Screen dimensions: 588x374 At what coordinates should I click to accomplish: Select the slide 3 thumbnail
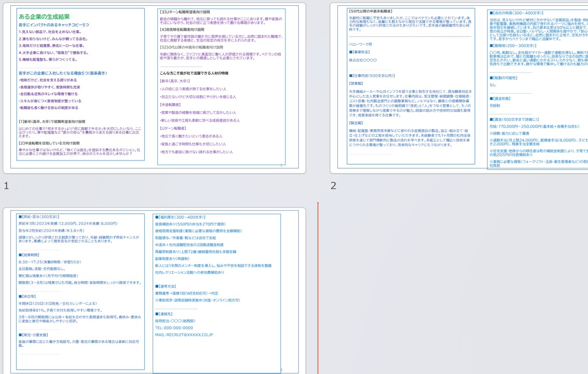[x=154, y=291]
